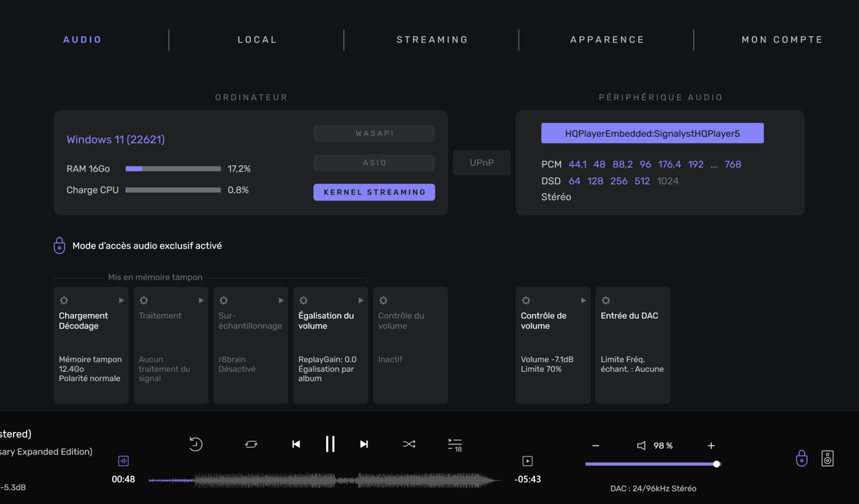Switch to the LOCAL tab

[x=257, y=40]
